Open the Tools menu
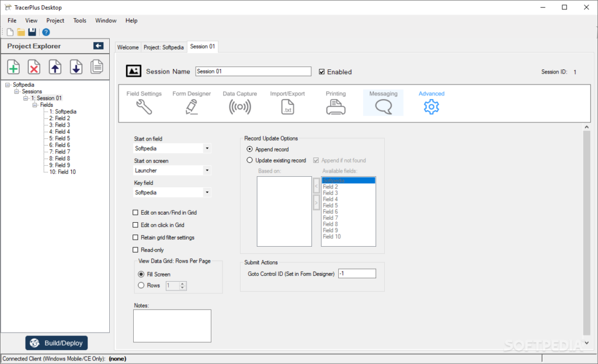 pos(79,20)
